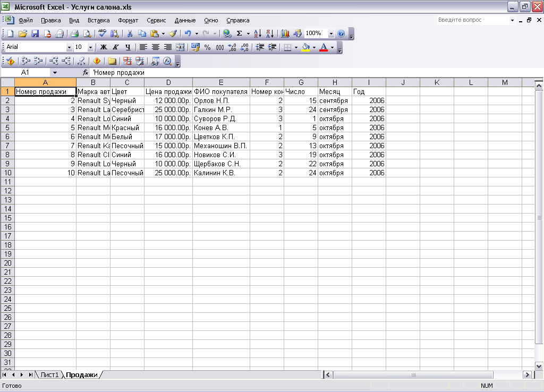
Task: Open Print Preview icon
Action: tap(87, 33)
